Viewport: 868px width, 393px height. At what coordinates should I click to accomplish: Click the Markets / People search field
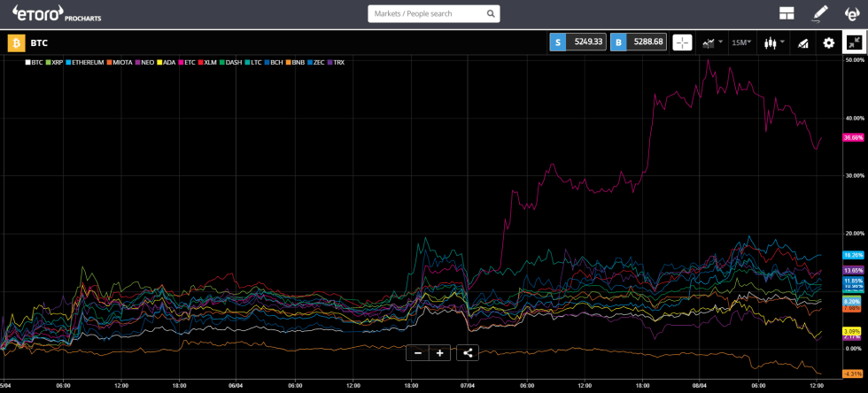tap(427, 14)
